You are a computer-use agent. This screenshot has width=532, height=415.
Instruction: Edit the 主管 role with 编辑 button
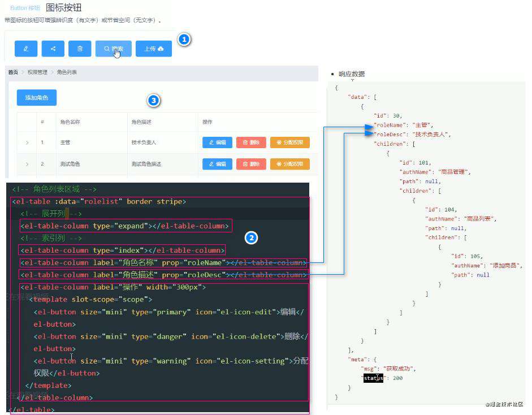coord(218,142)
